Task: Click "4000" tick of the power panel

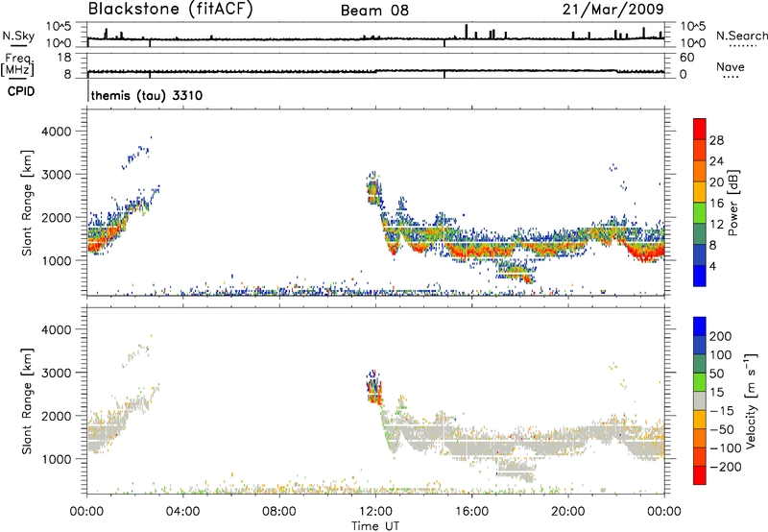Action: tap(56, 132)
